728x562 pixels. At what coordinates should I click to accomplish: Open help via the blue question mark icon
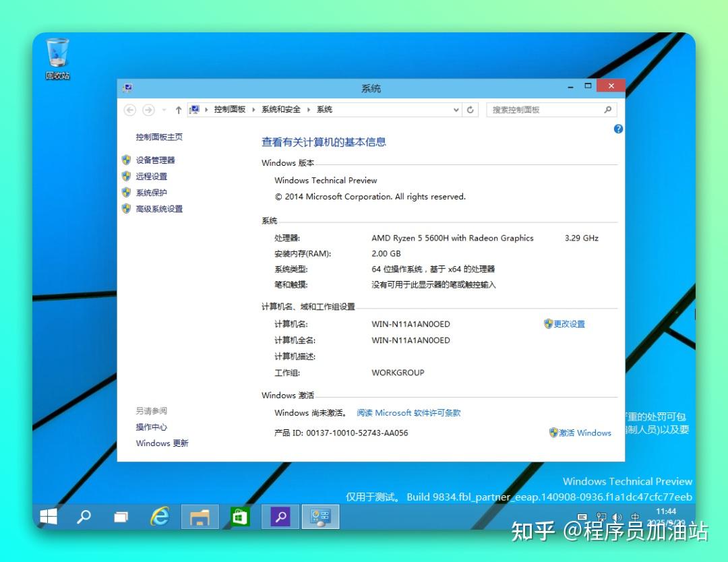tap(618, 129)
